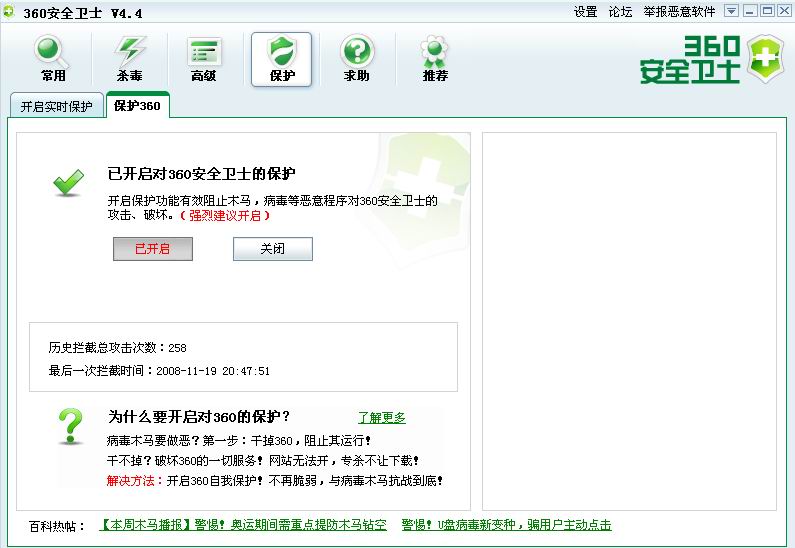
Task: Open the 求助 (Help) question mark icon
Action: click(357, 58)
